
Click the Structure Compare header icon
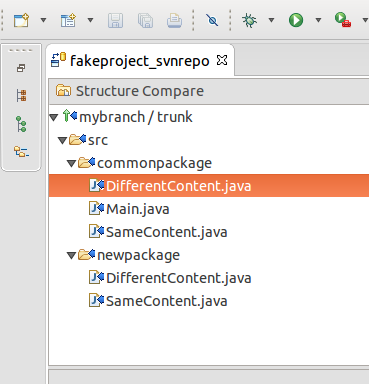tap(63, 91)
